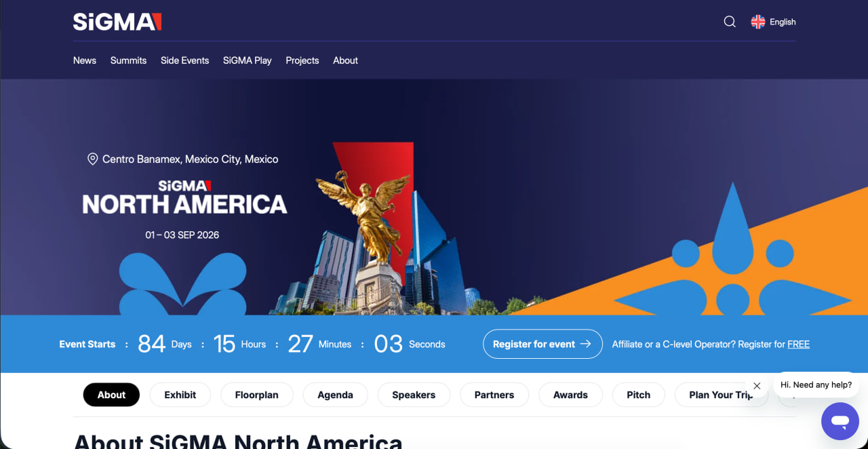This screenshot has width=868, height=449.
Task: Switch to Plan Your Trip tab
Action: 721,395
